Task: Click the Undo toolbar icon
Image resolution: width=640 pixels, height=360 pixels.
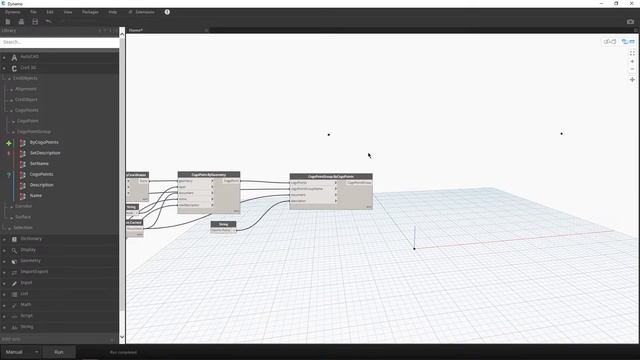Action: (x=49, y=21)
